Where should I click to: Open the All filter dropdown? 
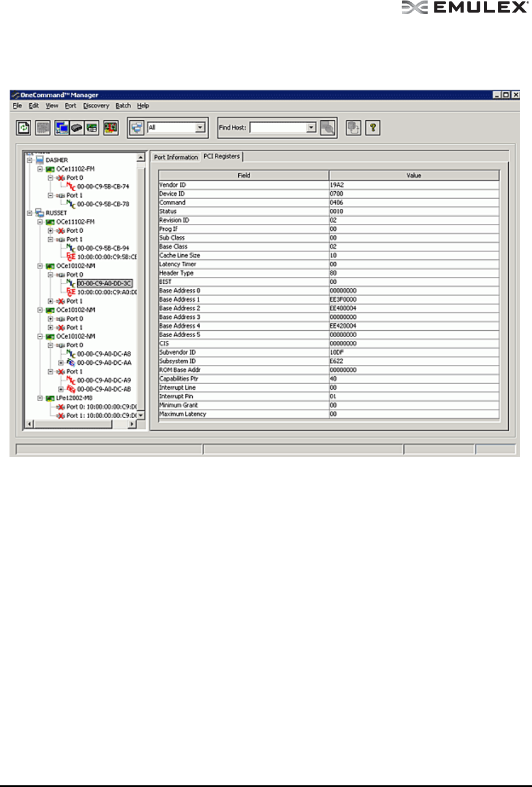(x=200, y=128)
